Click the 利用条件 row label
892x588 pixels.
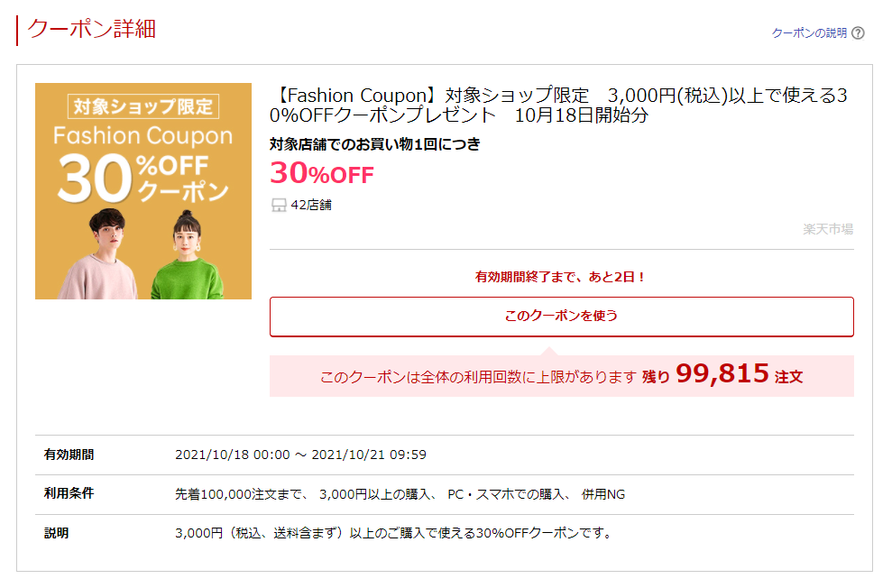69,493
